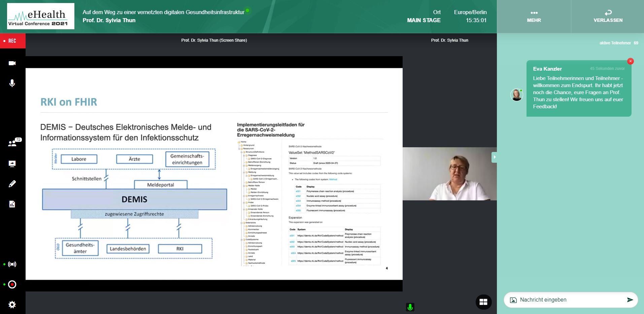644x314 pixels.
Task: Click Eva Kanzler's avatar
Action: tap(517, 95)
